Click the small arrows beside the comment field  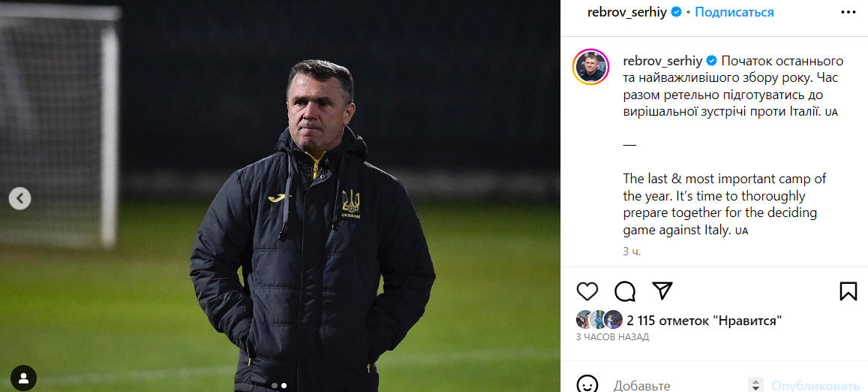tap(756, 384)
